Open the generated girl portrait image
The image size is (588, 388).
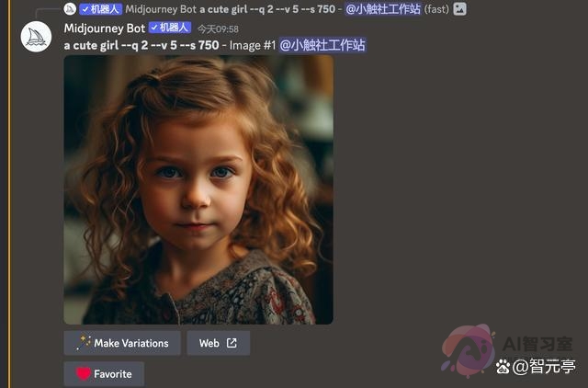click(198, 189)
